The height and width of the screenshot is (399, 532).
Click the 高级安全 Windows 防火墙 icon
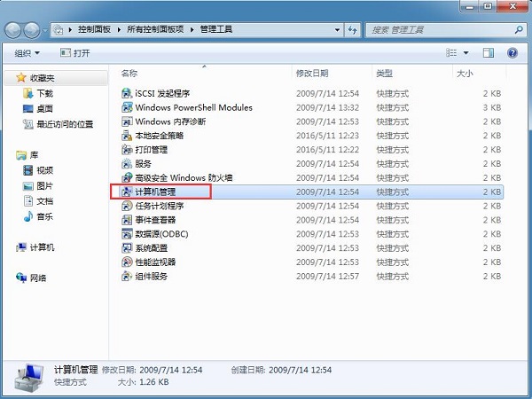coord(128,177)
